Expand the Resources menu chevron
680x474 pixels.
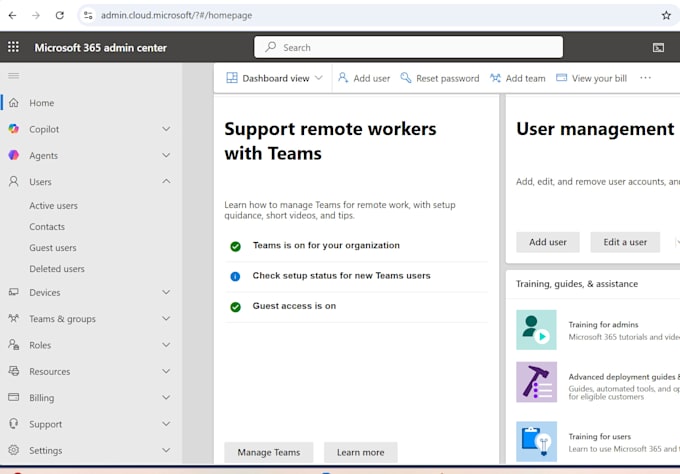coord(166,371)
